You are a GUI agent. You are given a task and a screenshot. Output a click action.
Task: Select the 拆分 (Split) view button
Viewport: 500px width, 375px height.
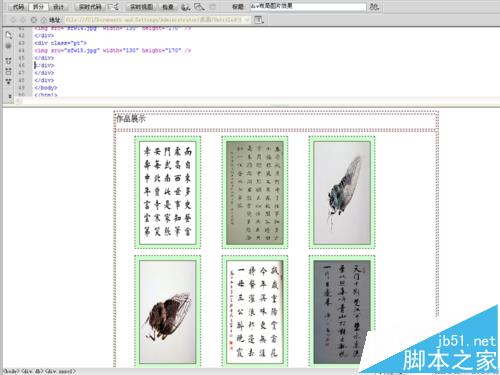[x=38, y=6]
